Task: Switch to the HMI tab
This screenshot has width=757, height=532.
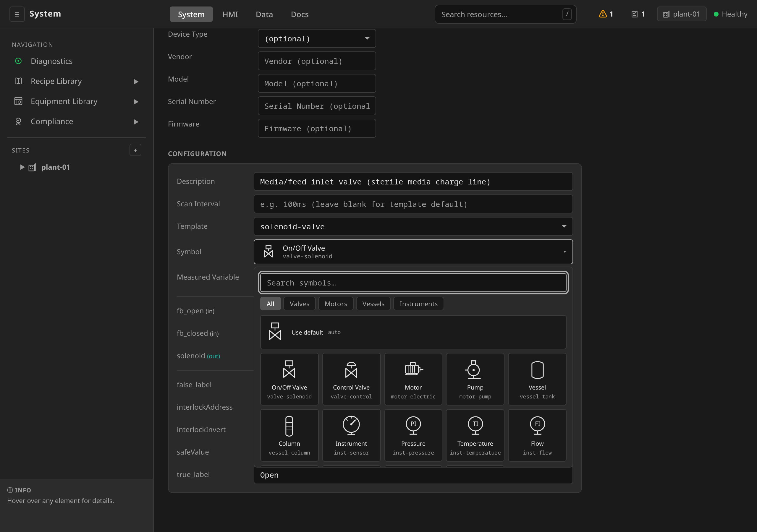Action: [x=230, y=14]
